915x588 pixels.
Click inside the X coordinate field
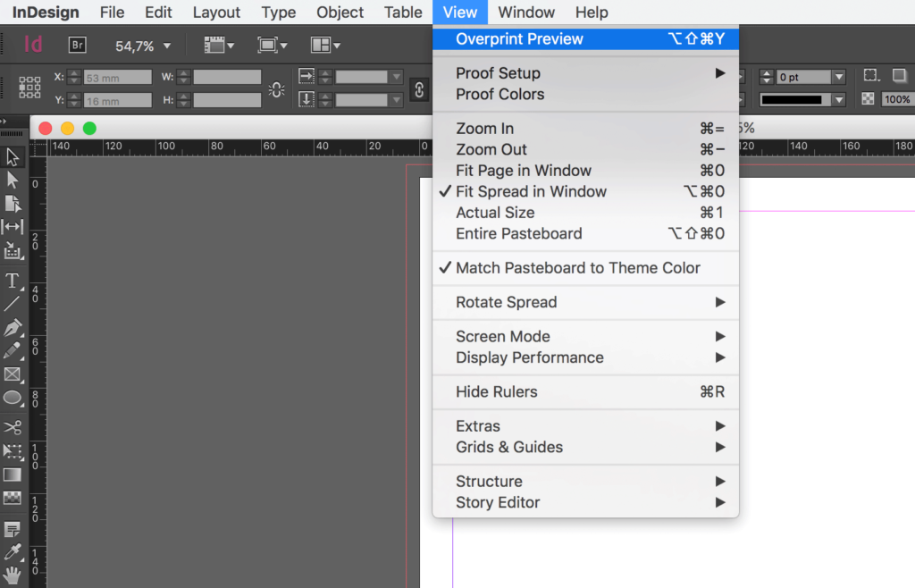point(116,77)
